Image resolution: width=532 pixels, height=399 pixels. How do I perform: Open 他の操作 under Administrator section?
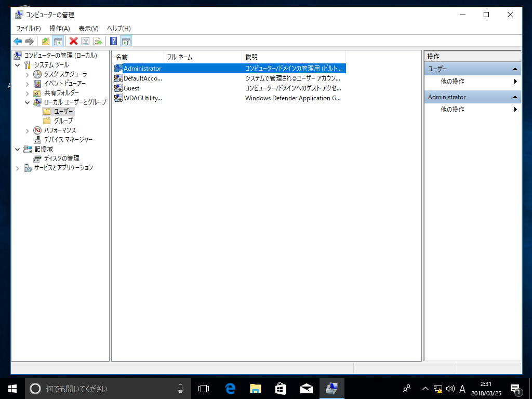pos(453,110)
